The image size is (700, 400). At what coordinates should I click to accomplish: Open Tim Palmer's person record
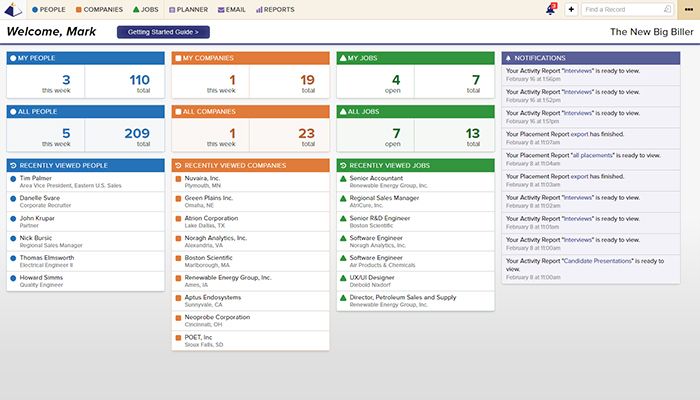(37, 178)
